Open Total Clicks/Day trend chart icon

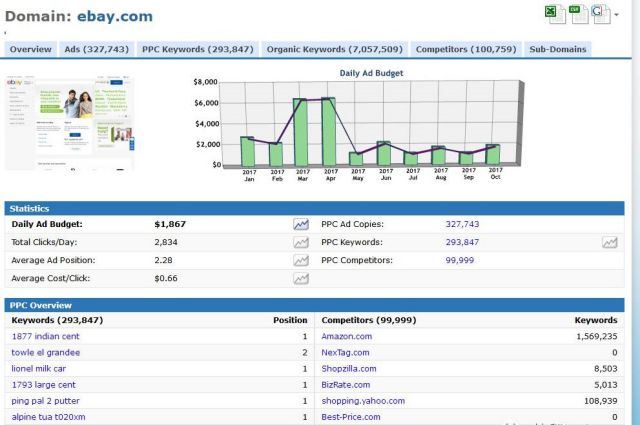(x=301, y=243)
